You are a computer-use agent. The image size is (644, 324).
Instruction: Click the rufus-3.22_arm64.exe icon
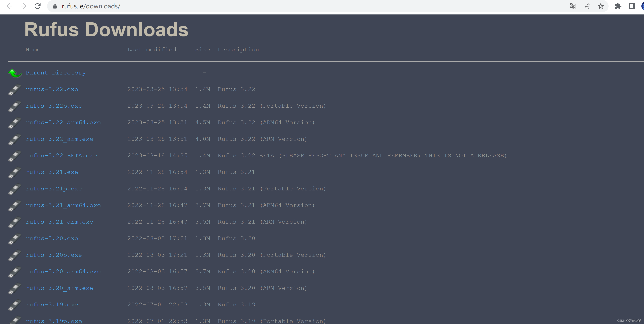coord(14,122)
